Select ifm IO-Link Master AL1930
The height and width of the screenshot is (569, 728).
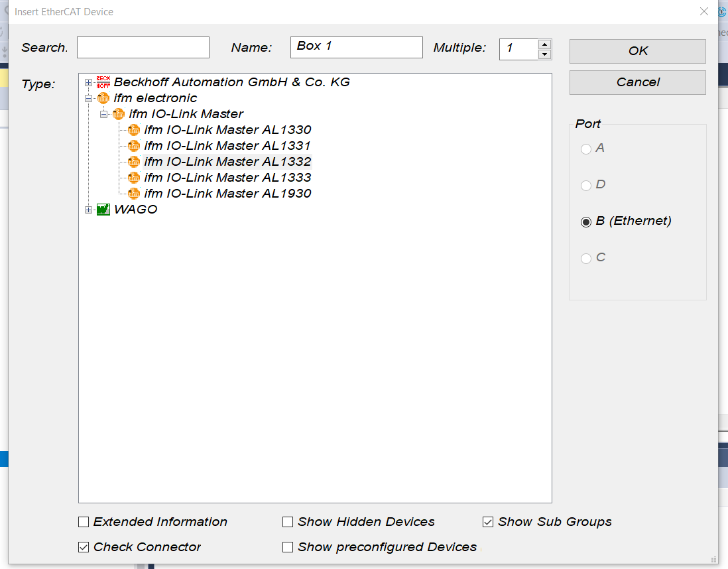coord(227,193)
